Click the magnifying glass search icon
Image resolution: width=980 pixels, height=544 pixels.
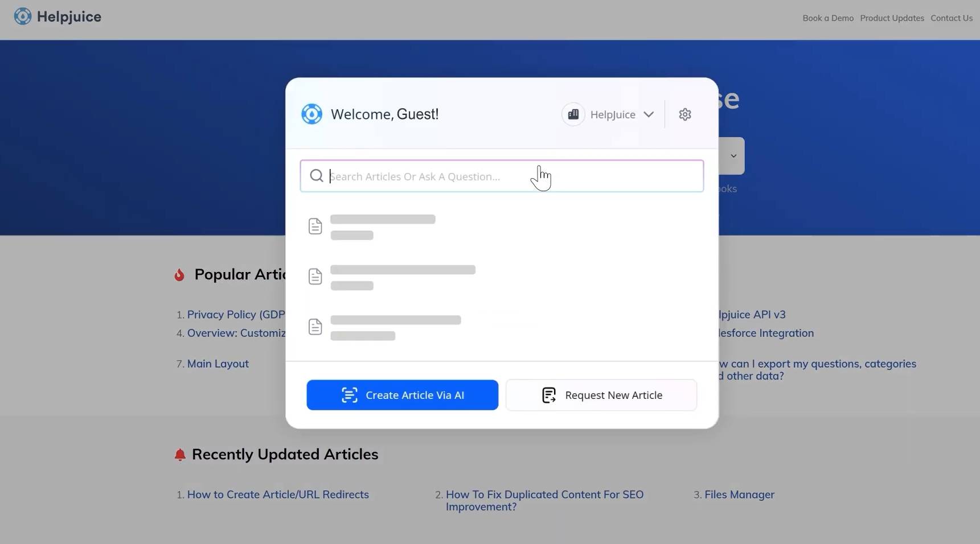point(317,175)
